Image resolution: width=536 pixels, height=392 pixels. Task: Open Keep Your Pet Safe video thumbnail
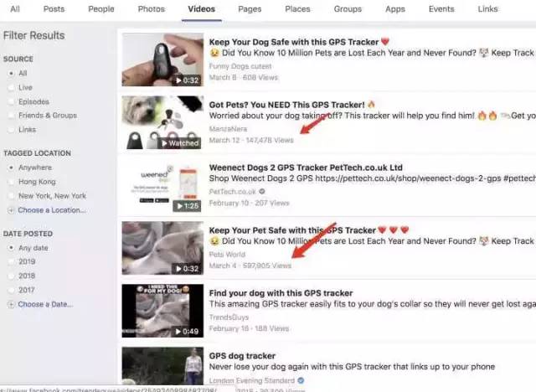[x=162, y=248]
